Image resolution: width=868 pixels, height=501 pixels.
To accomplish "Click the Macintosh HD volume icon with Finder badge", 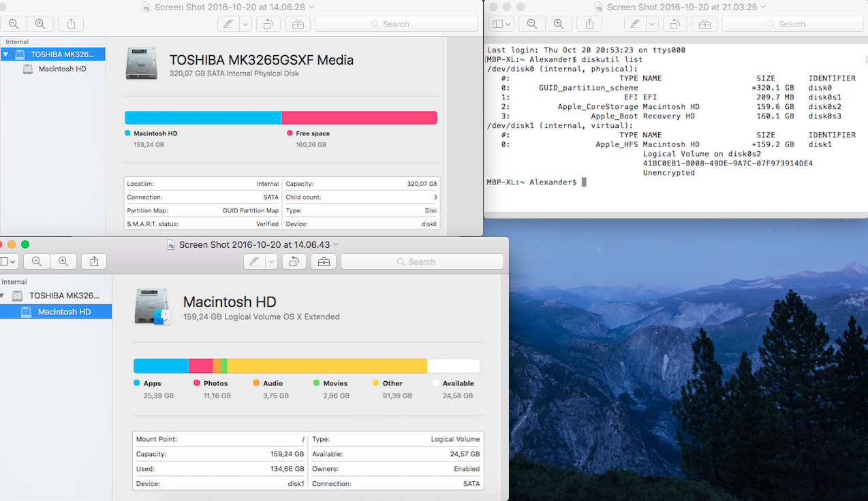I will tap(153, 306).
